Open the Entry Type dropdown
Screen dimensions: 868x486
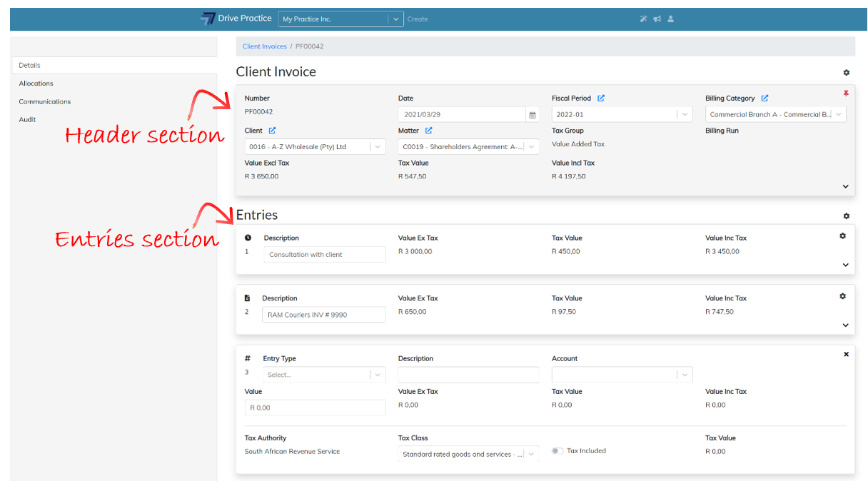[324, 375]
